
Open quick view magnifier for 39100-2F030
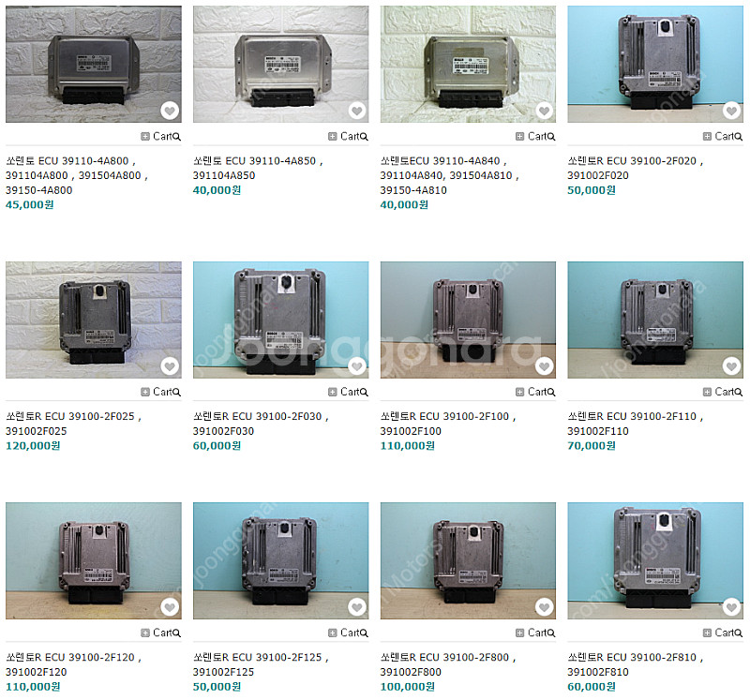[x=364, y=393]
